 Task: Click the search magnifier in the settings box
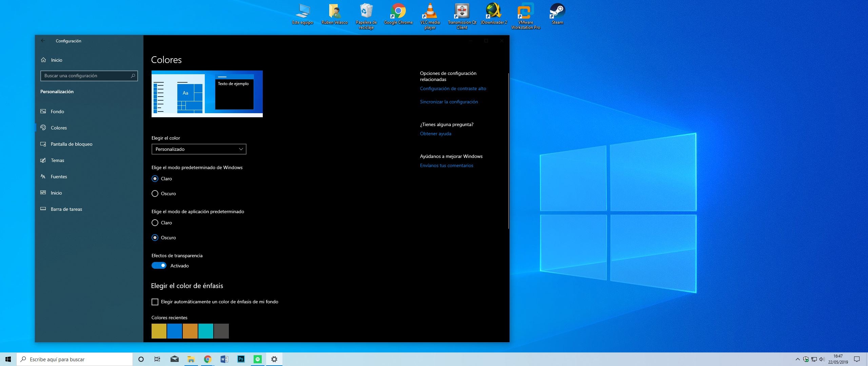point(133,76)
